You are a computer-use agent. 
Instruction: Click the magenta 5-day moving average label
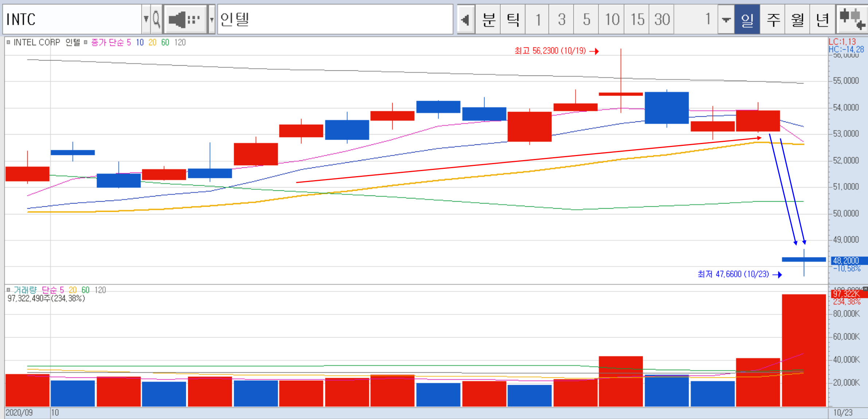point(129,42)
